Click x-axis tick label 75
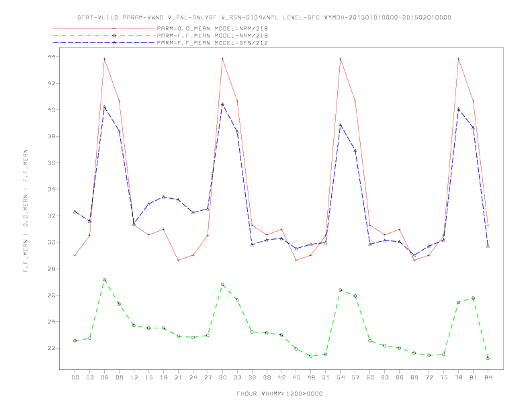Screen dimensions: 532x411 [x=444, y=377]
